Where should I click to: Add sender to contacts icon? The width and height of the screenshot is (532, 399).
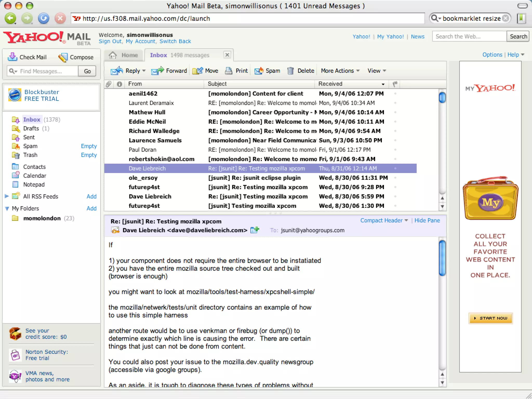[x=255, y=230]
